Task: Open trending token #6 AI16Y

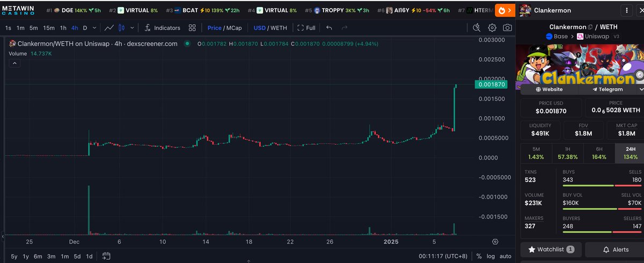Action: 413,10
